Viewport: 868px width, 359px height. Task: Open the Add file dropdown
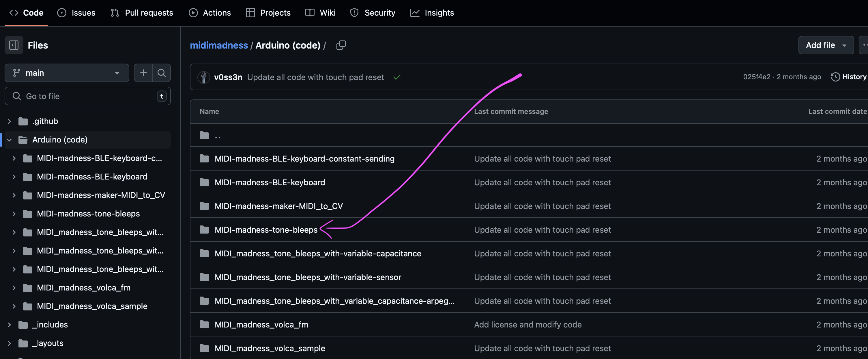click(826, 45)
